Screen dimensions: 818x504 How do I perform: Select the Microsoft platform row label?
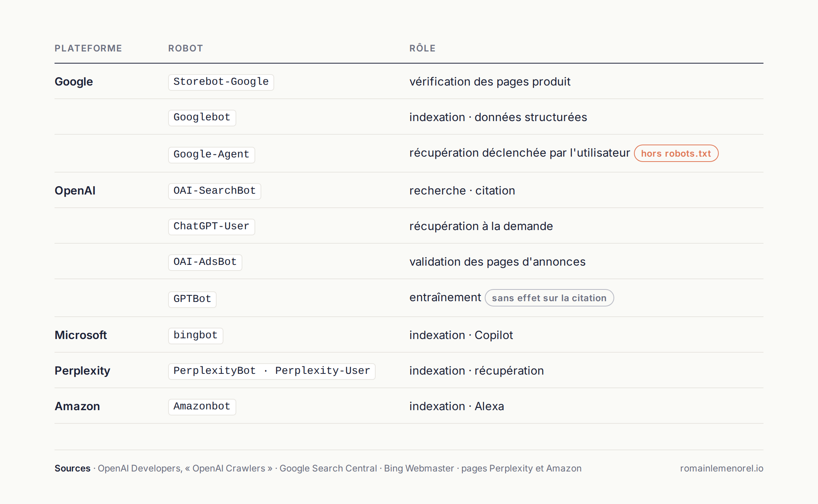tap(81, 335)
